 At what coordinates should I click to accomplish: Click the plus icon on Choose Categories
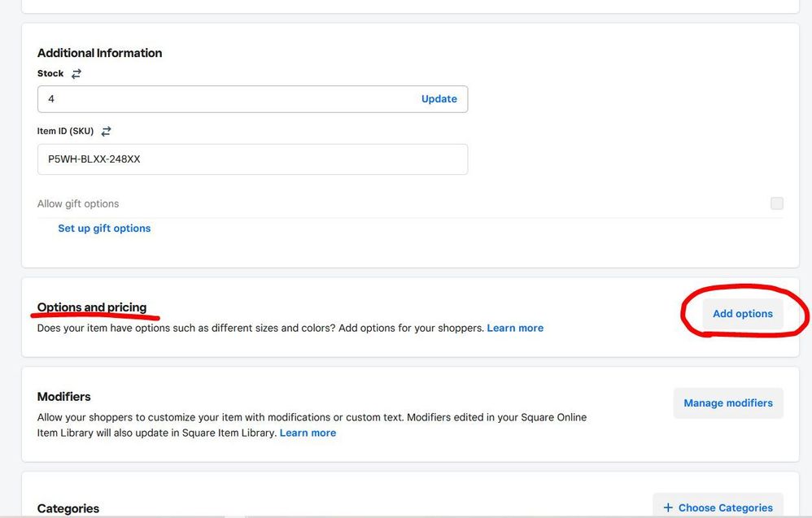click(x=668, y=507)
